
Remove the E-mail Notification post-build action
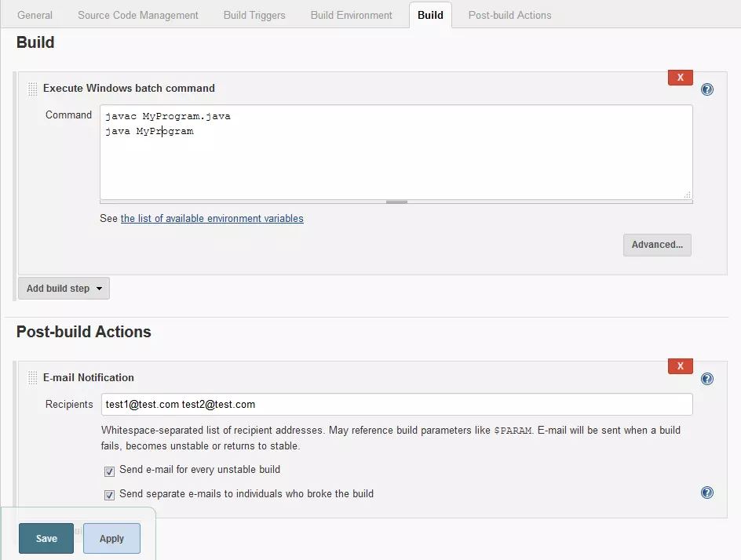680,366
